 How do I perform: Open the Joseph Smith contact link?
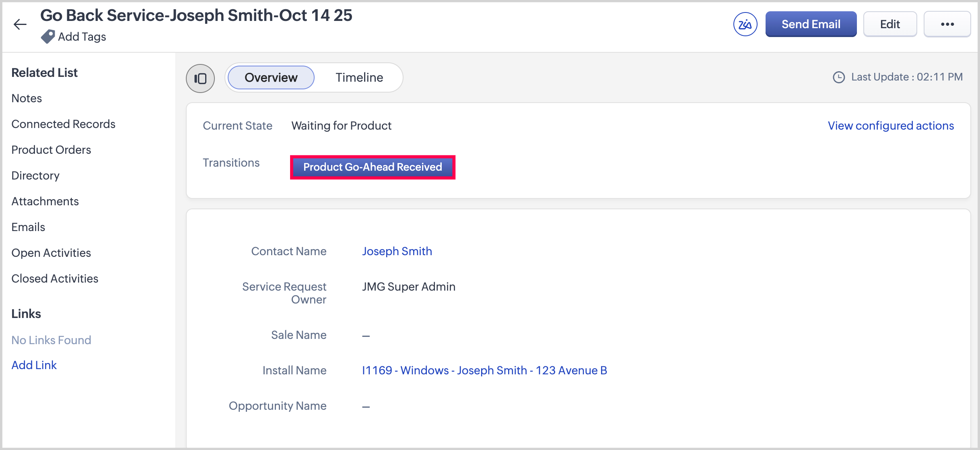[397, 252]
